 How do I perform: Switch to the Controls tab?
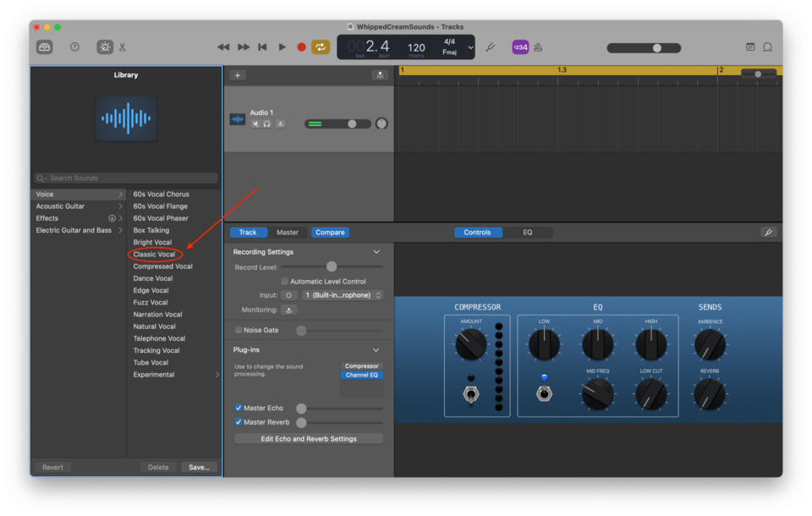point(477,233)
